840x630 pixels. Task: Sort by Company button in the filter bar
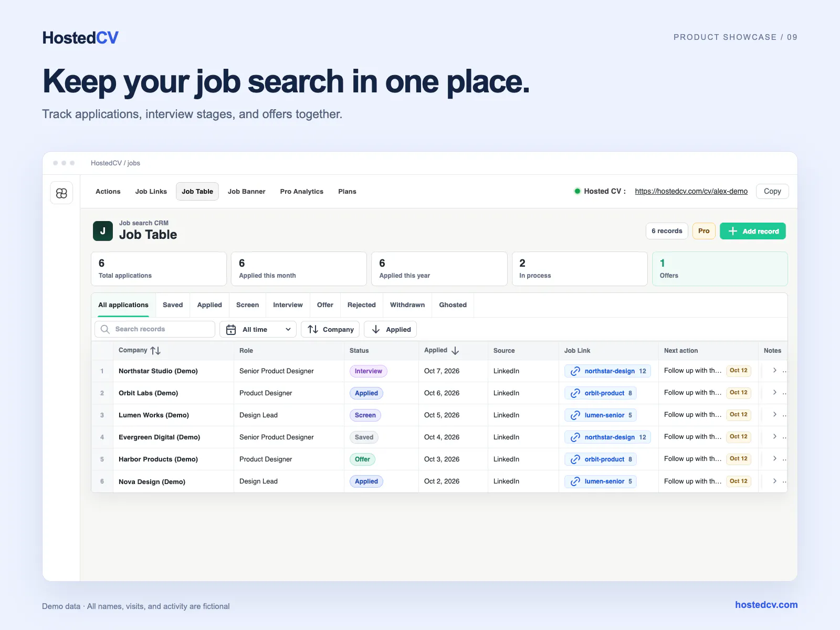tap(330, 330)
